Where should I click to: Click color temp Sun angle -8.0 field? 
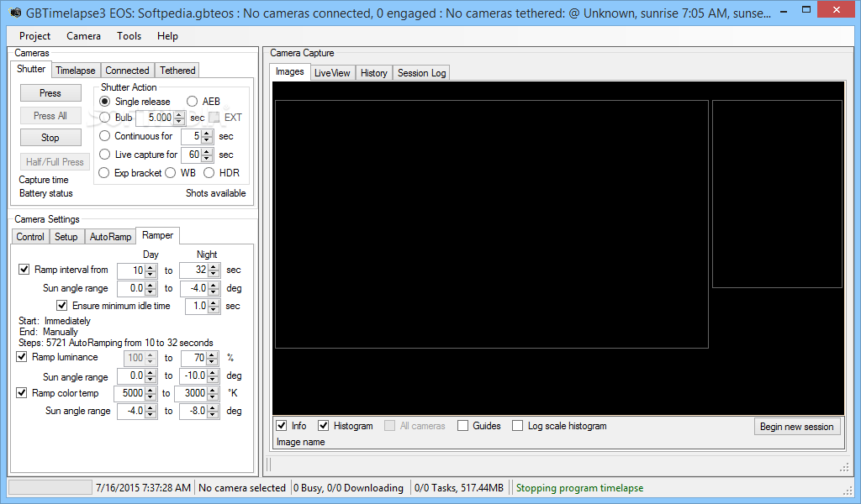[x=200, y=411]
